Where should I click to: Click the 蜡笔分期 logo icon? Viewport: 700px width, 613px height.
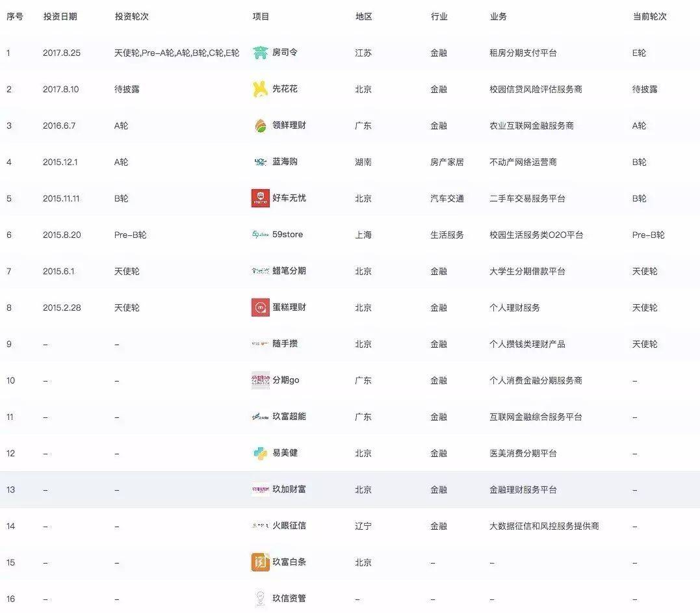[260, 271]
